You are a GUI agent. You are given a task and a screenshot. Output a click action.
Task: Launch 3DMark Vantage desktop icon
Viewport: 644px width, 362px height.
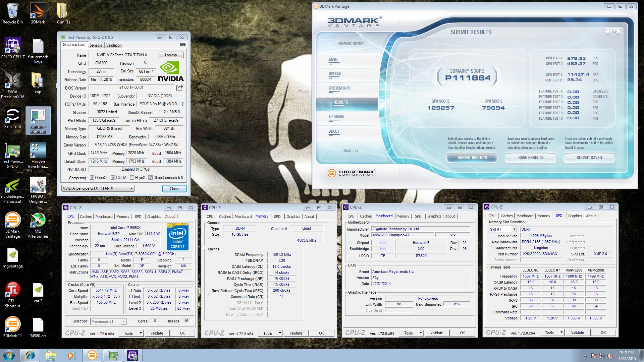click(x=13, y=225)
